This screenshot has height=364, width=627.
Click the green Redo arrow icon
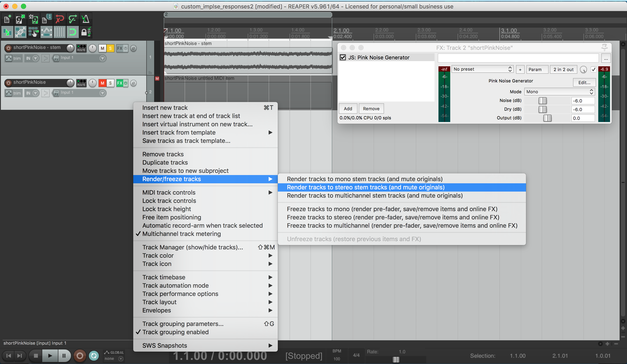(72, 19)
